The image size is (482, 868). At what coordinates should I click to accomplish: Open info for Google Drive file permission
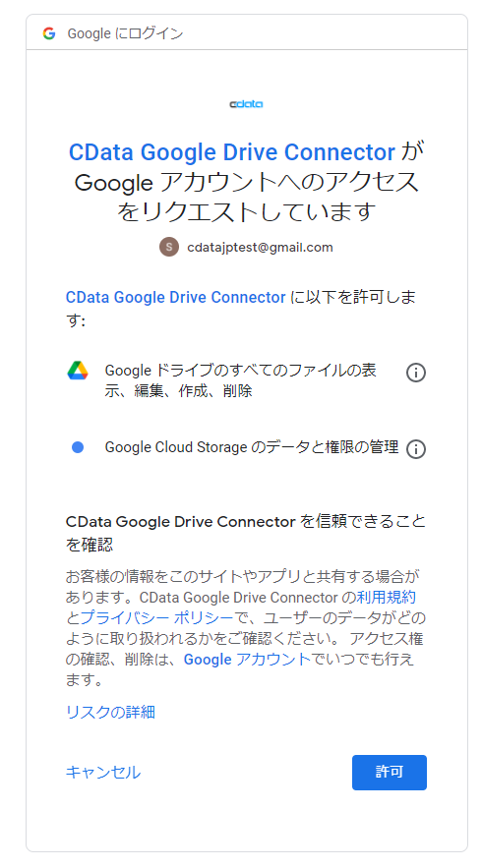click(x=416, y=374)
